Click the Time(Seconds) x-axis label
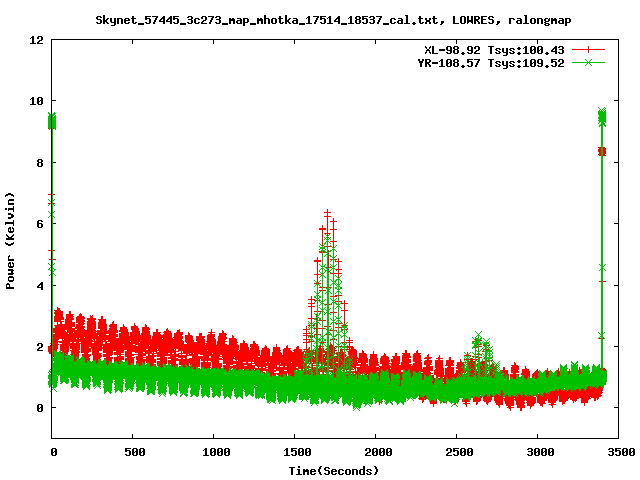 coord(334,471)
